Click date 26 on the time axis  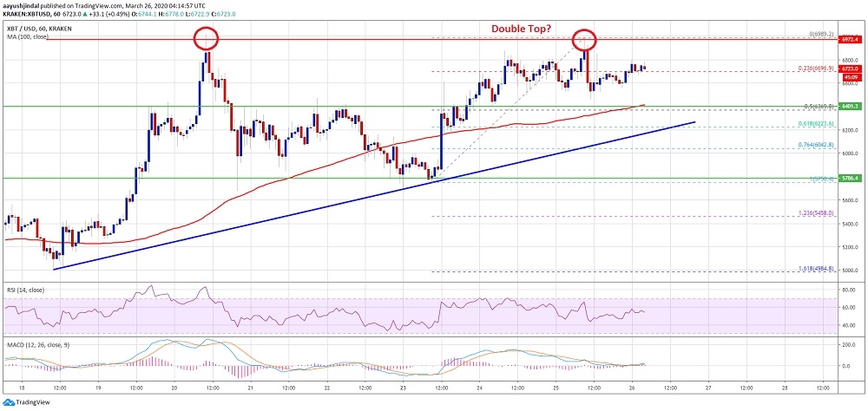point(632,388)
